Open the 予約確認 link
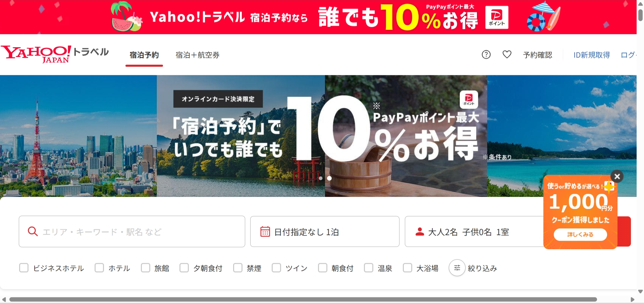This screenshot has height=303, width=644. coord(538,55)
